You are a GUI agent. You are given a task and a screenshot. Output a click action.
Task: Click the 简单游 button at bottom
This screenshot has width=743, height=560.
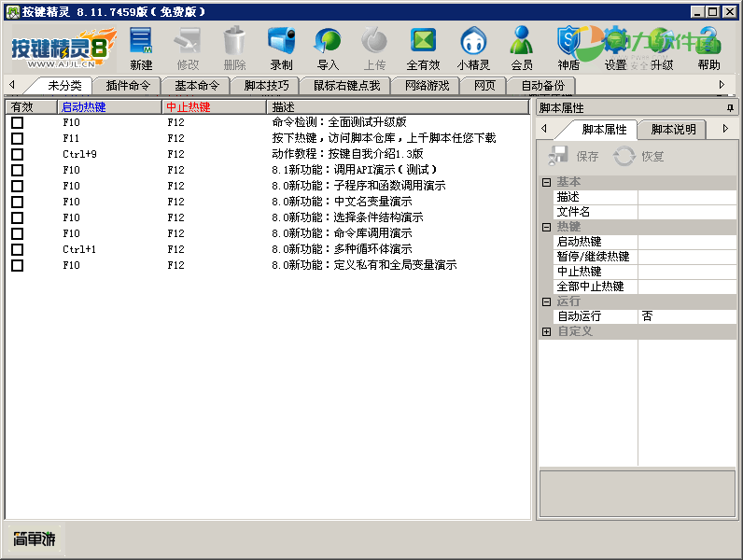tap(35, 539)
